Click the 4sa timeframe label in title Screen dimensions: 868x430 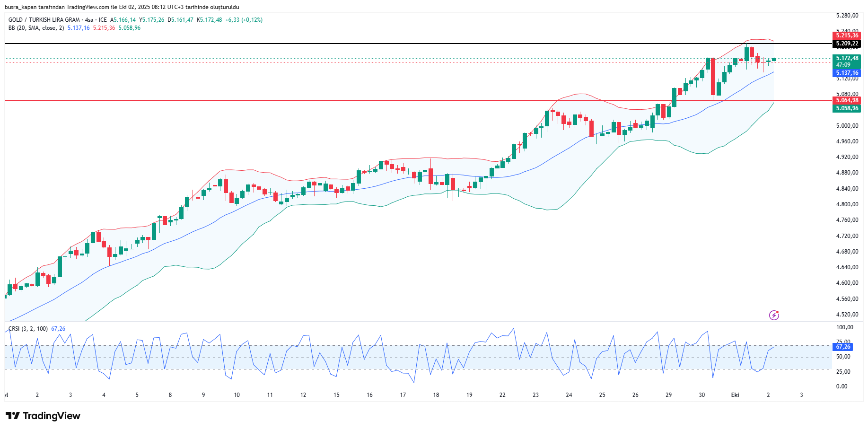[89, 20]
